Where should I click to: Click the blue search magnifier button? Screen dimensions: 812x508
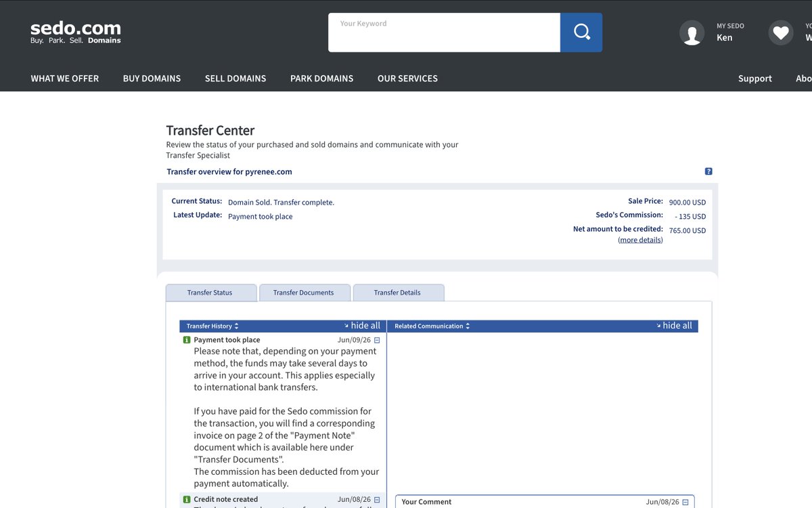click(581, 33)
